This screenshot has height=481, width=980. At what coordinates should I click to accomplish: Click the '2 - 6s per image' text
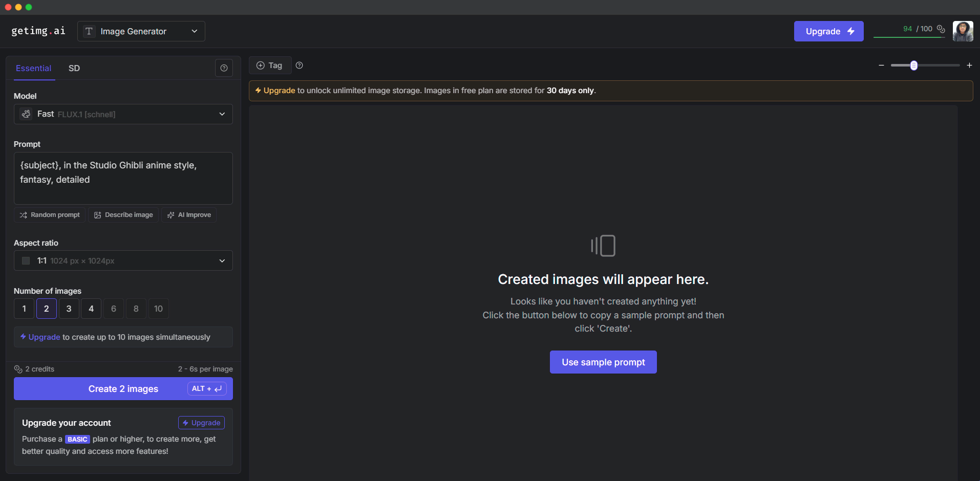coord(205,369)
